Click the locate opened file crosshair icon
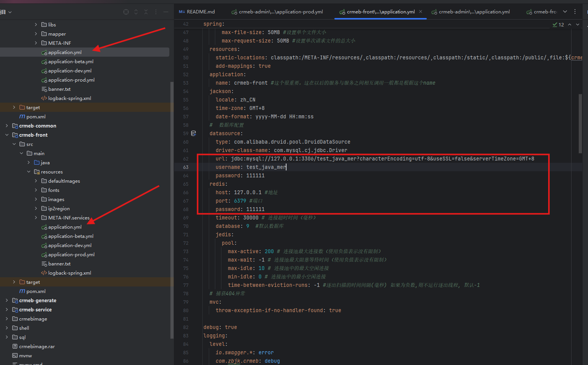Image resolution: width=588 pixels, height=365 pixels. tap(126, 12)
